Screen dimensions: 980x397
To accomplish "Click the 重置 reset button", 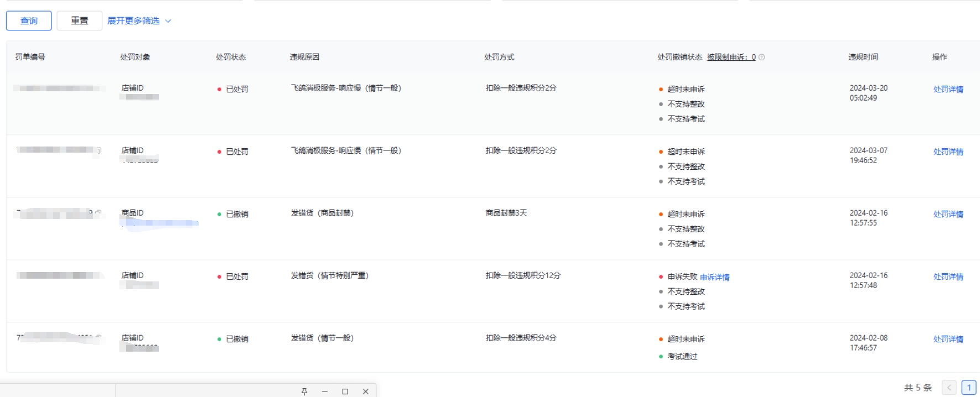I will coord(79,21).
